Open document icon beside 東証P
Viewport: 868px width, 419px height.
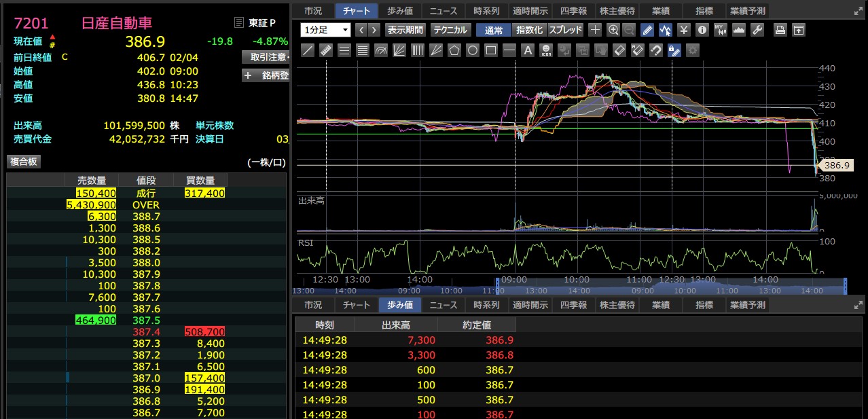coord(238,22)
